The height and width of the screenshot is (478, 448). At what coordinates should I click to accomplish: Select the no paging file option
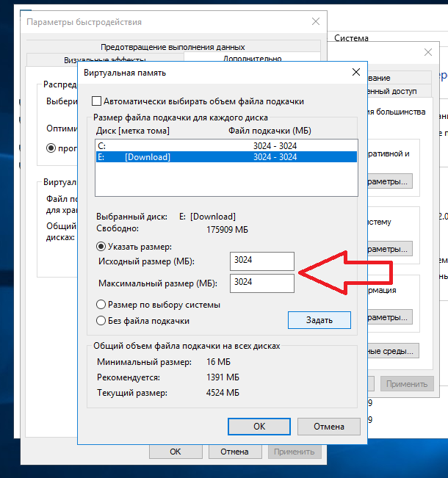[101, 321]
